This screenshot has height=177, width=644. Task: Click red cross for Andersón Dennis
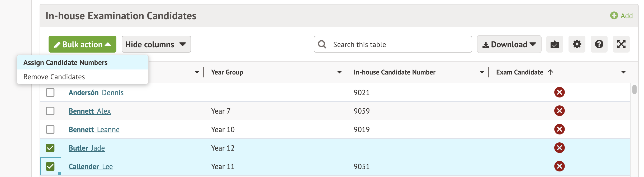tap(559, 92)
